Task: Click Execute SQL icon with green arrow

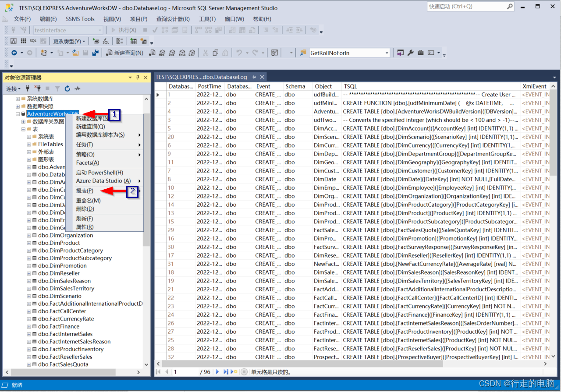Action: point(96,41)
